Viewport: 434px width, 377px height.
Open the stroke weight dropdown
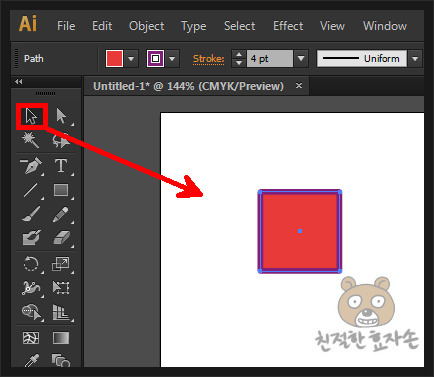(301, 59)
